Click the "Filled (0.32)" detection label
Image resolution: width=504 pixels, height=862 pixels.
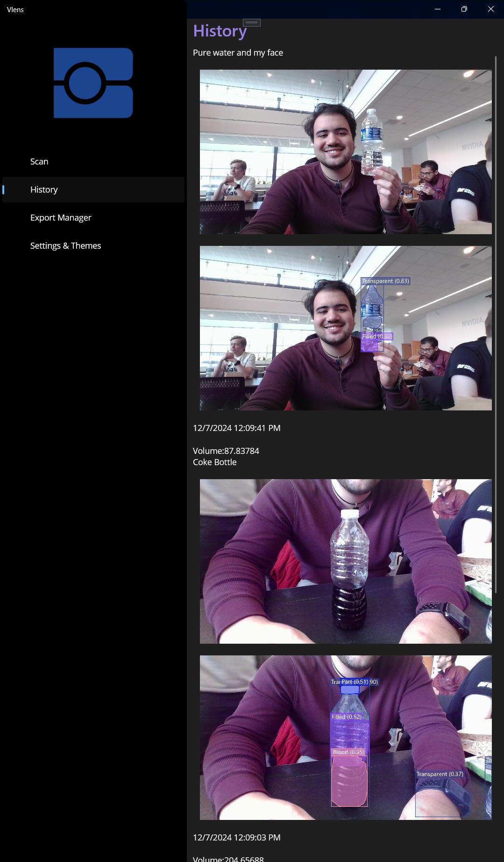[x=377, y=336]
